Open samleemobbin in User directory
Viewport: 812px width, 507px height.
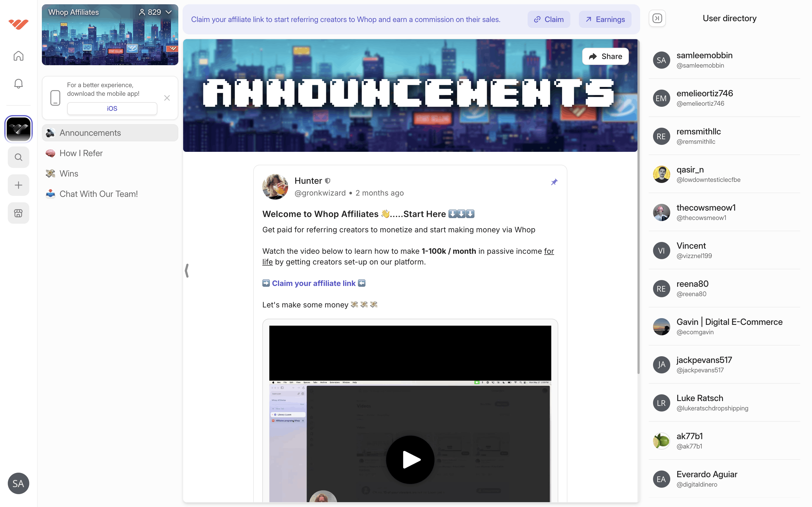tap(704, 60)
